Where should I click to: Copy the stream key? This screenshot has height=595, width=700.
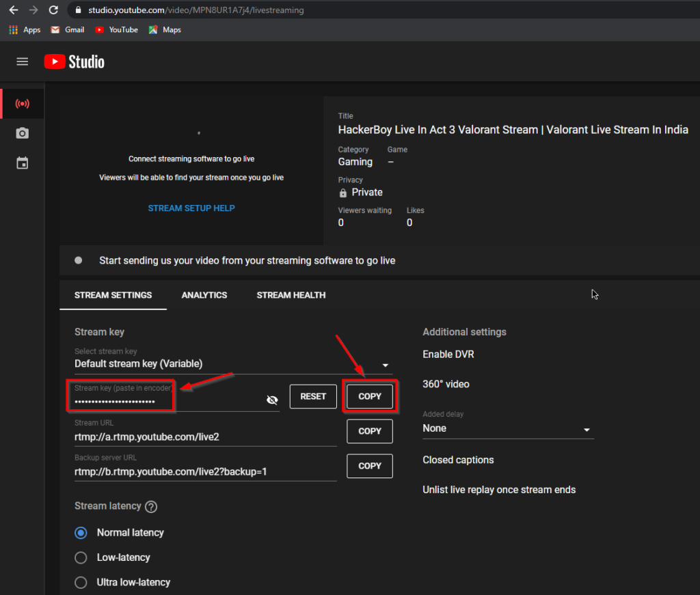pos(370,396)
